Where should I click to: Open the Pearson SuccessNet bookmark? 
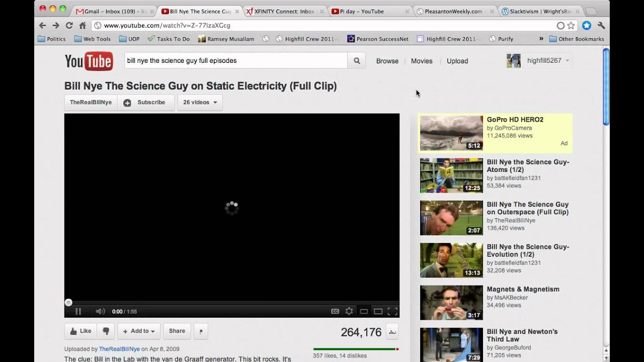coord(378,39)
